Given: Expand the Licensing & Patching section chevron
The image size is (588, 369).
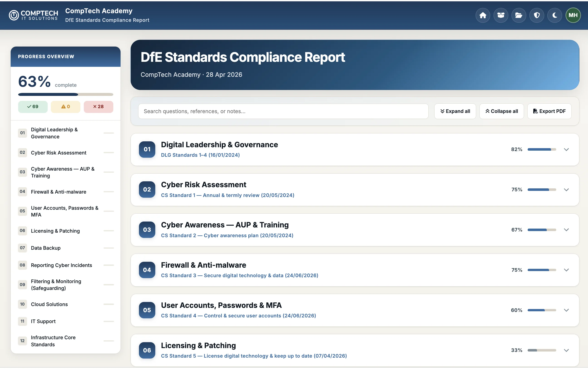Looking at the screenshot, I should [566, 350].
